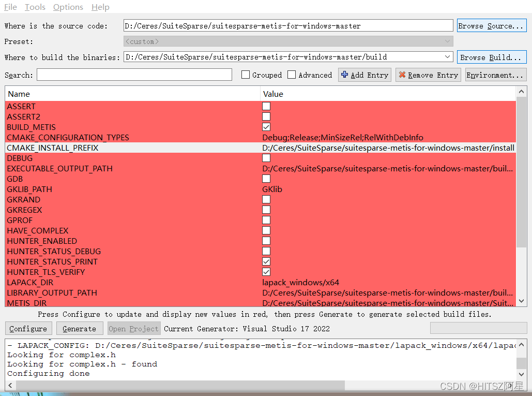
Task: Toggle the ASSERT2 checkbox
Action: click(266, 116)
